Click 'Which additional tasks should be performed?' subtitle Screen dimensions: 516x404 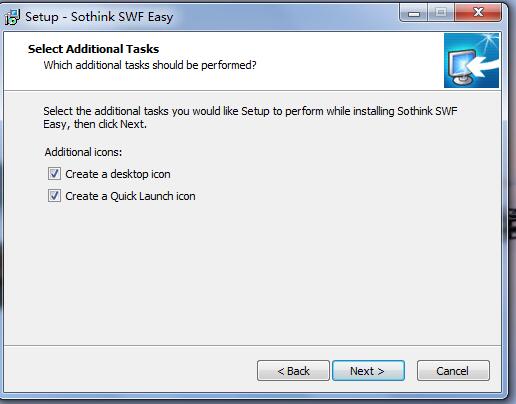tap(150, 65)
